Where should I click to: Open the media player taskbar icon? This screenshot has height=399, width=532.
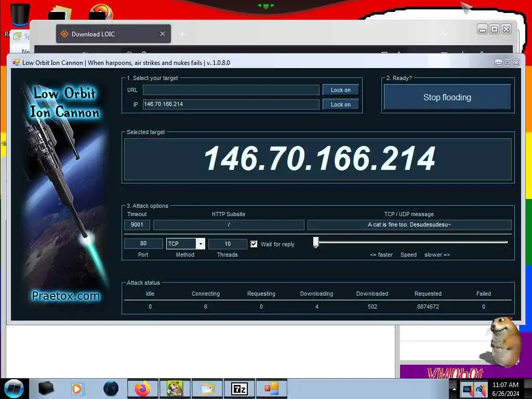pos(77,389)
